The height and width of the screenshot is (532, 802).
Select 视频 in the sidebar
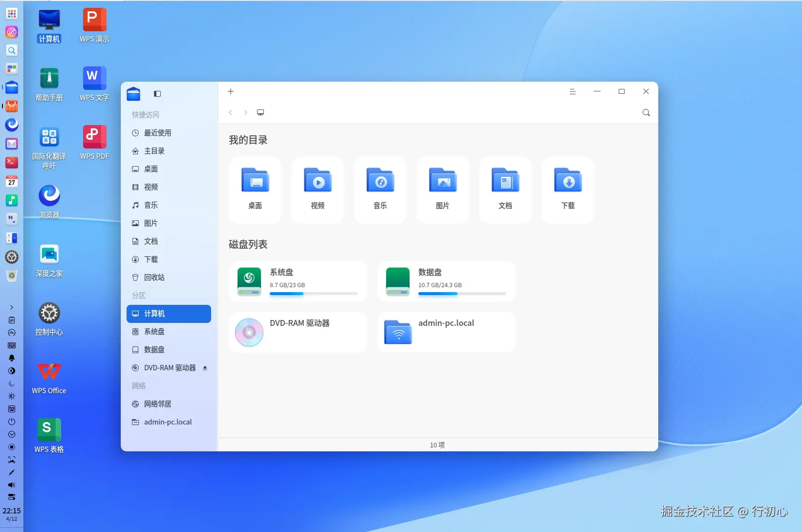click(x=169, y=187)
